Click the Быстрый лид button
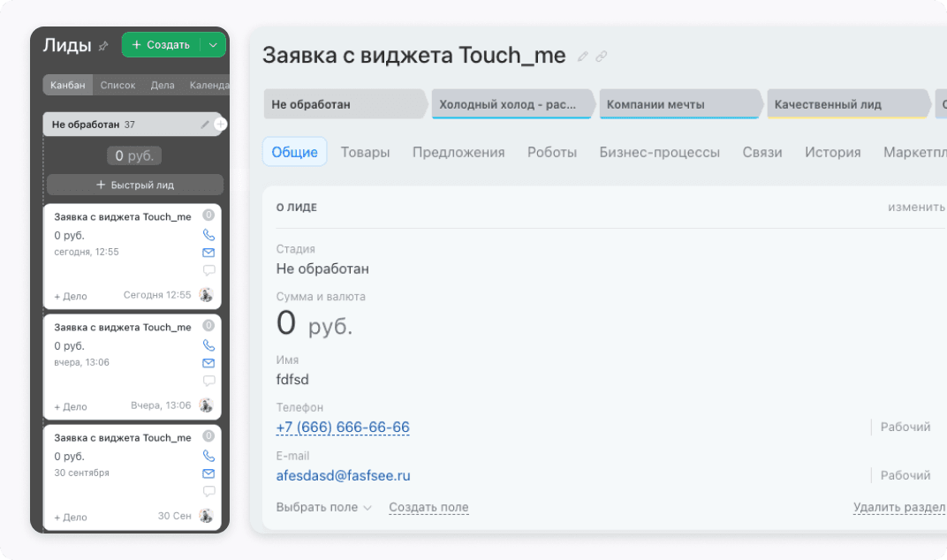This screenshot has height=560, width=947. click(135, 185)
